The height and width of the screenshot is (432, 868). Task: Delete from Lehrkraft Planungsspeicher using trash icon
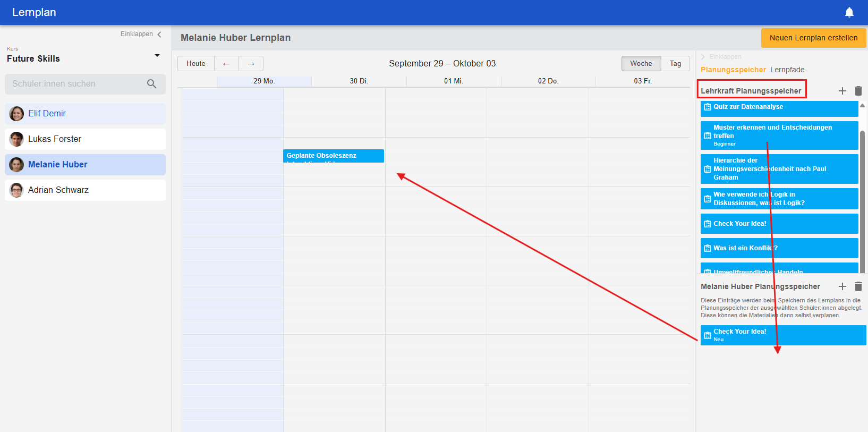point(858,91)
